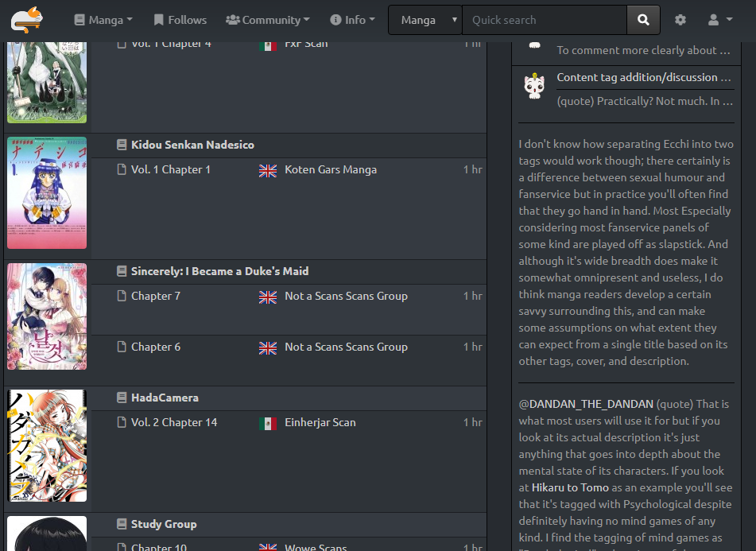The image size is (756, 551).
Task: Open forum thread Content tag addition/discussion
Action: [644, 77]
